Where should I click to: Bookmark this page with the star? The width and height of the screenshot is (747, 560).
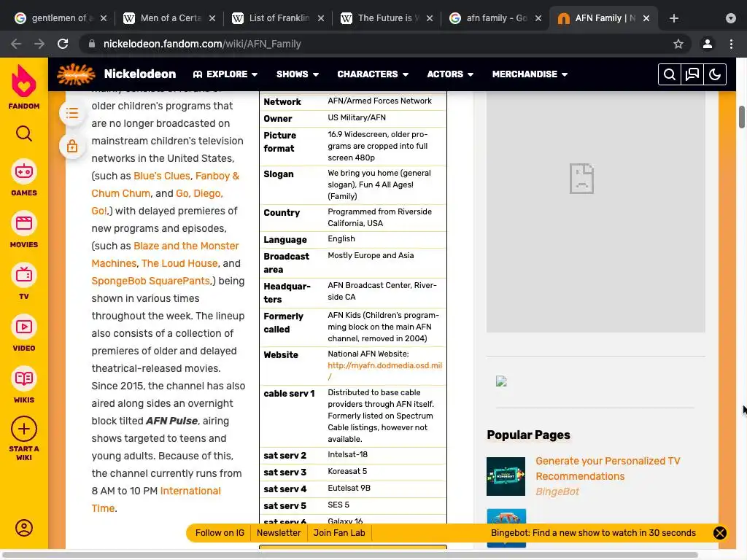pyautogui.click(x=678, y=44)
